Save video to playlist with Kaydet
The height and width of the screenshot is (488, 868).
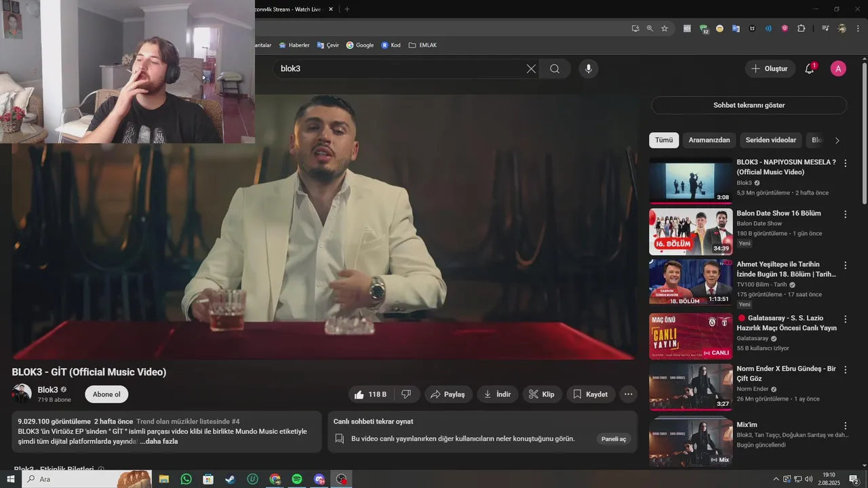point(591,394)
